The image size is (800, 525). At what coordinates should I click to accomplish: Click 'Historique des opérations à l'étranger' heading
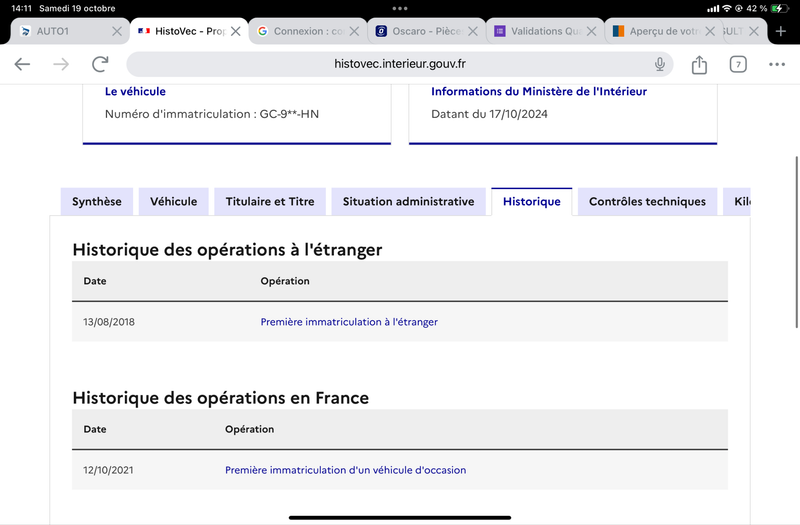tap(227, 250)
